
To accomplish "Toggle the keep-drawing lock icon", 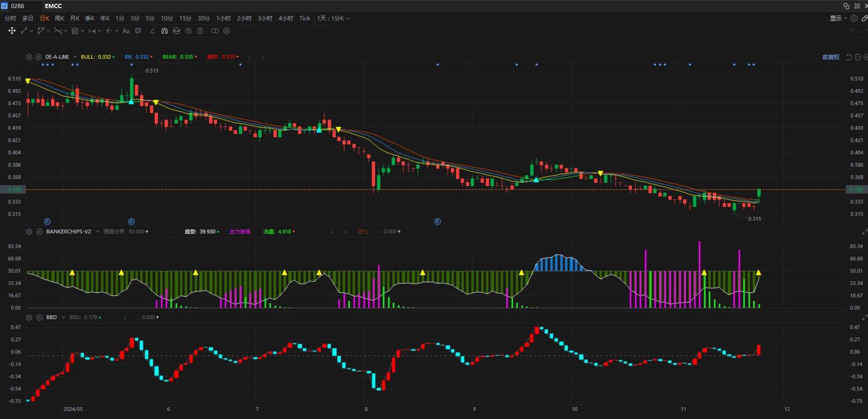I will [176, 31].
